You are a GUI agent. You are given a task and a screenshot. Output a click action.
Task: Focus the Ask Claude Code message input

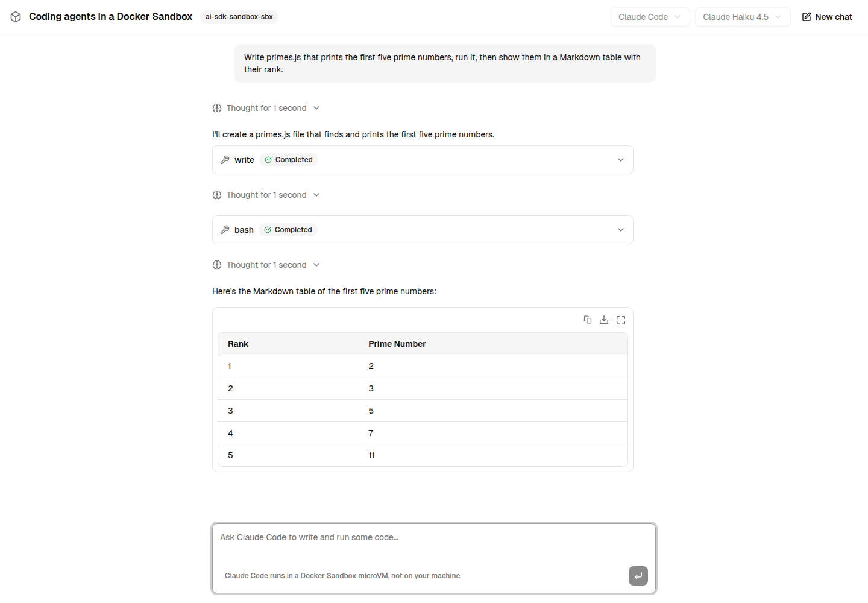coord(434,537)
